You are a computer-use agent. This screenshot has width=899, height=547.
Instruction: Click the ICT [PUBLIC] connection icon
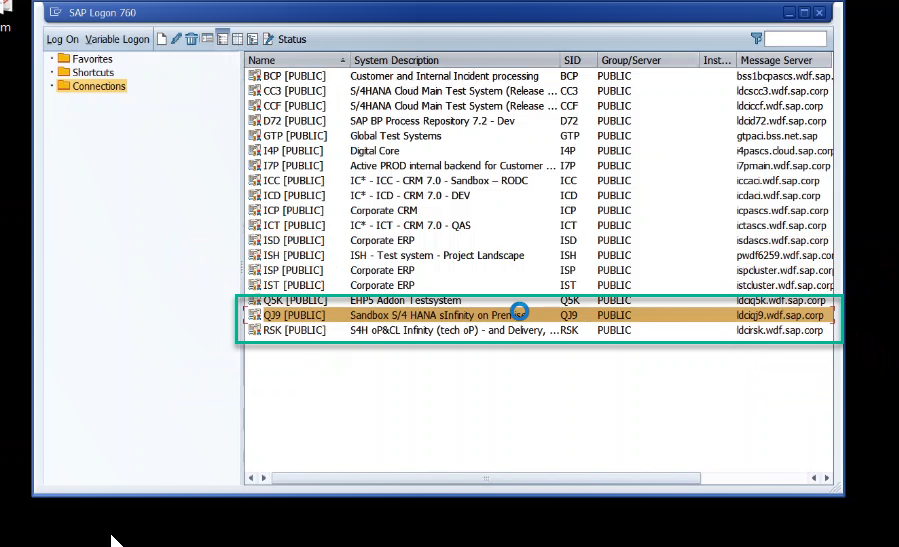point(255,225)
